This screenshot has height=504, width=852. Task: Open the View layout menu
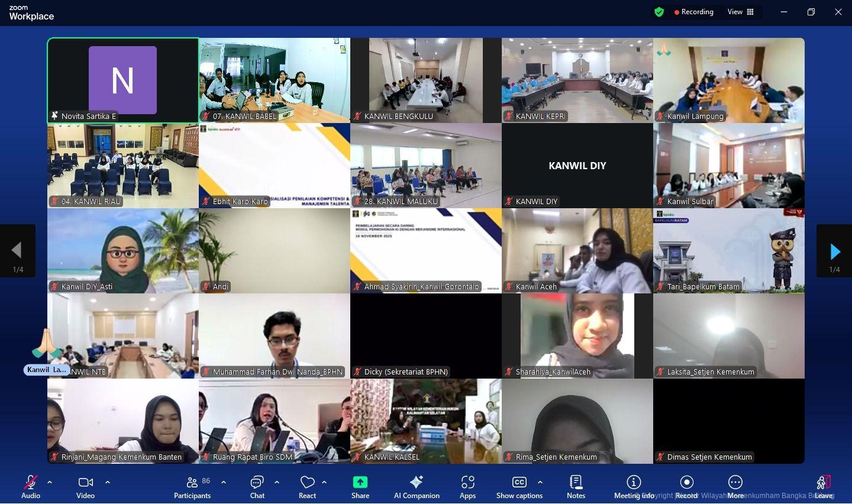pos(741,12)
